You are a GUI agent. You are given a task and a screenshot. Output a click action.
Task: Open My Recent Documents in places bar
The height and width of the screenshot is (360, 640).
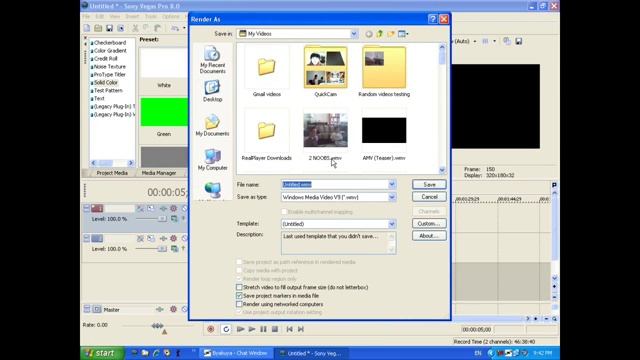pos(212,60)
